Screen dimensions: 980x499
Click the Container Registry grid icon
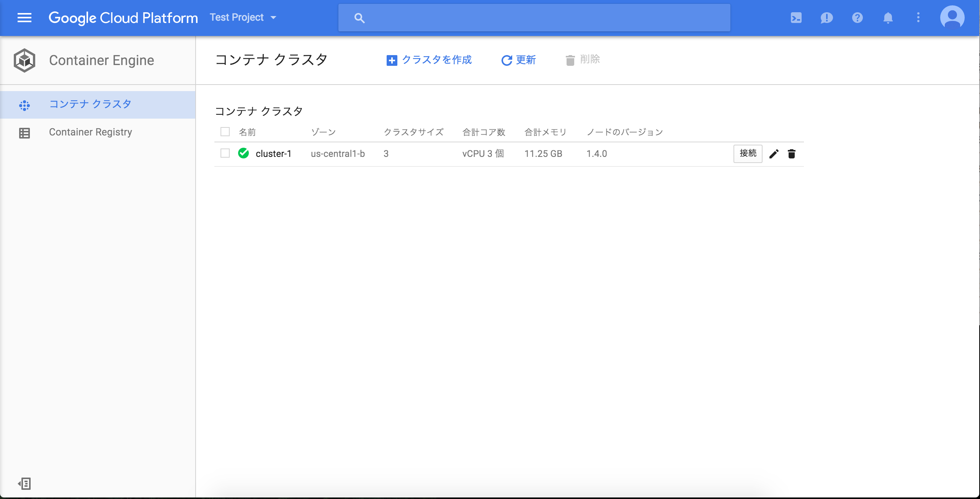point(24,132)
